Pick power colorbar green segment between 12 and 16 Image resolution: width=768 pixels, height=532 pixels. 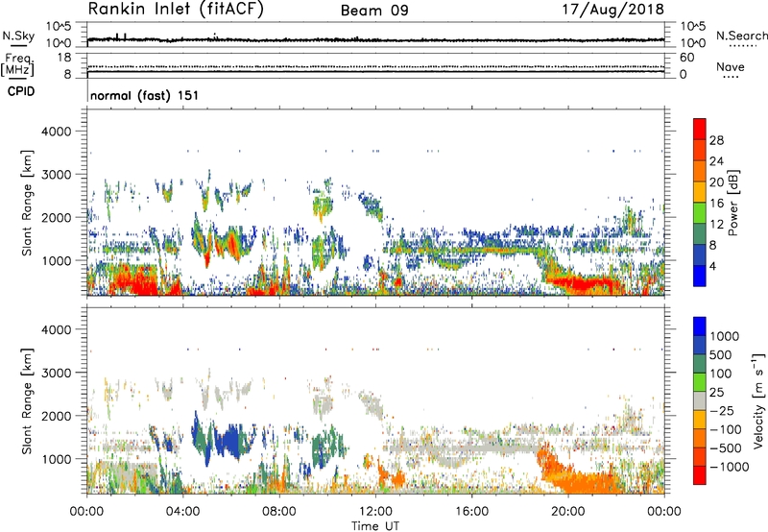tap(700, 213)
